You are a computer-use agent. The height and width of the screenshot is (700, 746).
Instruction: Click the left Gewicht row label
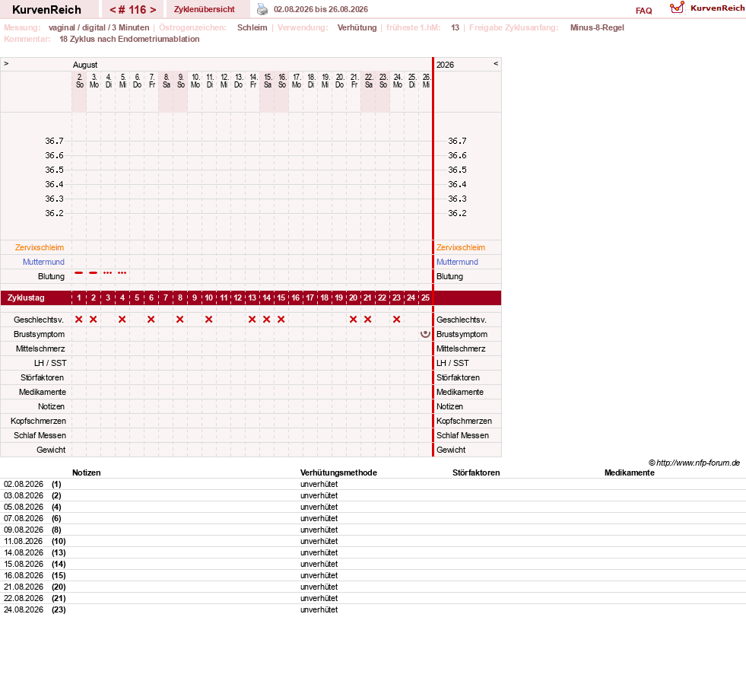pos(51,450)
